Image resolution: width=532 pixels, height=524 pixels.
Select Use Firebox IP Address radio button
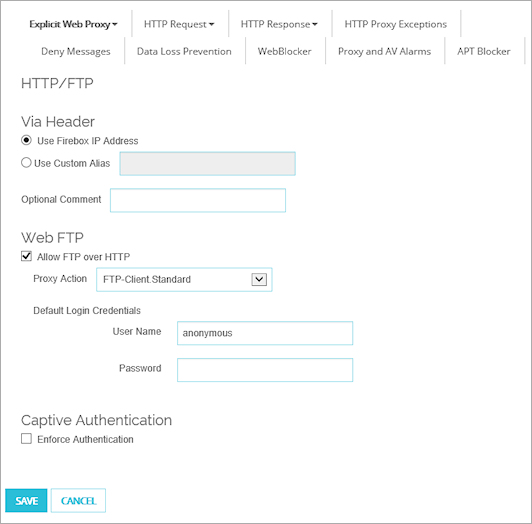pyautogui.click(x=26, y=140)
